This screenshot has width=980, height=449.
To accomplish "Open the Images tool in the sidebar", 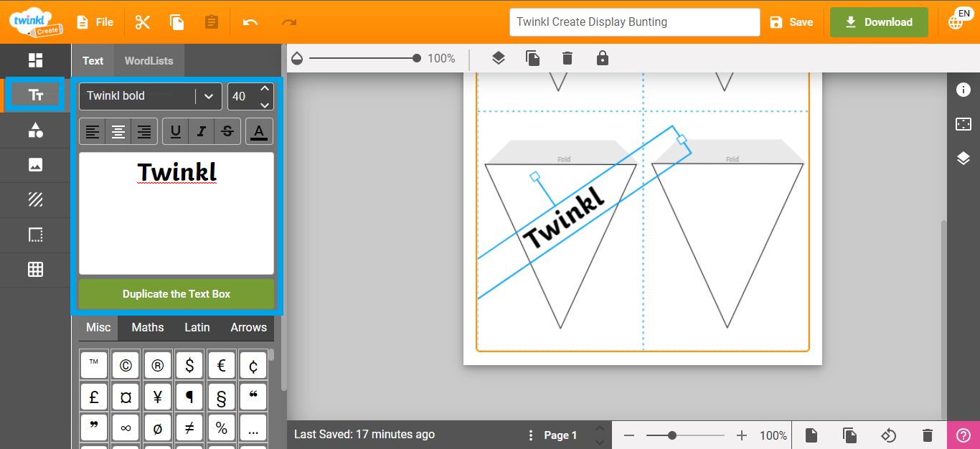I will [35, 165].
